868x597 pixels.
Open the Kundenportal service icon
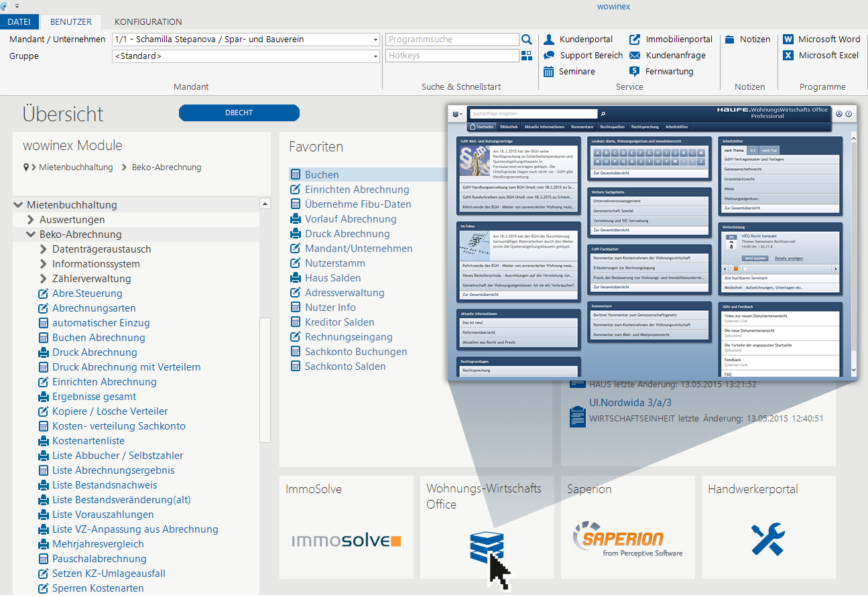pos(549,40)
